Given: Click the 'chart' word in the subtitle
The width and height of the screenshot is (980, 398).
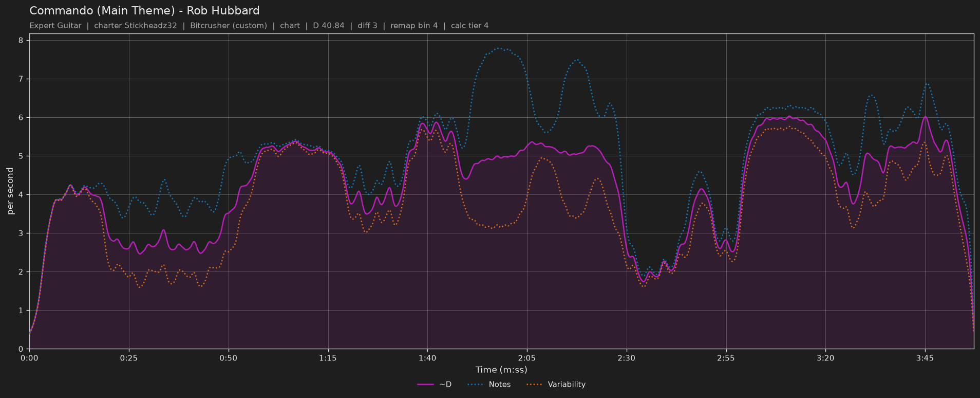Looking at the screenshot, I should (x=290, y=26).
